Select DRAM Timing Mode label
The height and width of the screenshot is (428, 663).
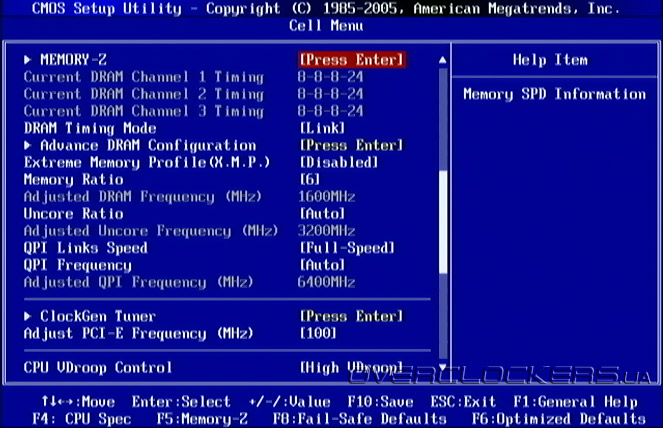[x=90, y=128]
